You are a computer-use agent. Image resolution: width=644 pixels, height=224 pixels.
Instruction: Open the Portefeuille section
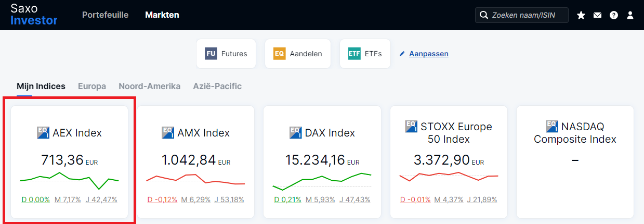coord(105,15)
